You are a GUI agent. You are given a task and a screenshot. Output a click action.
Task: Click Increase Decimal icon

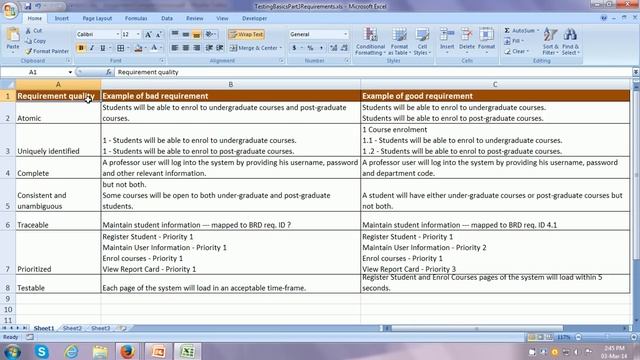(333, 48)
